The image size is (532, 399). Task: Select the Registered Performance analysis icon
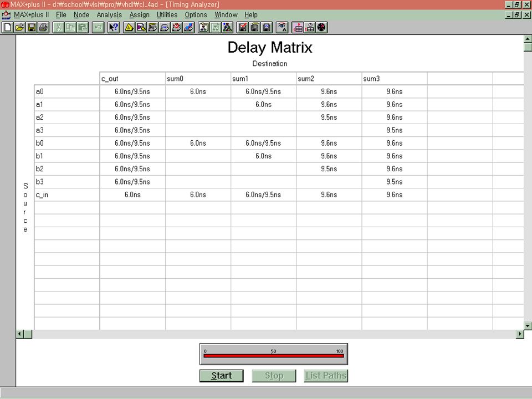pyautogui.click(x=321, y=28)
